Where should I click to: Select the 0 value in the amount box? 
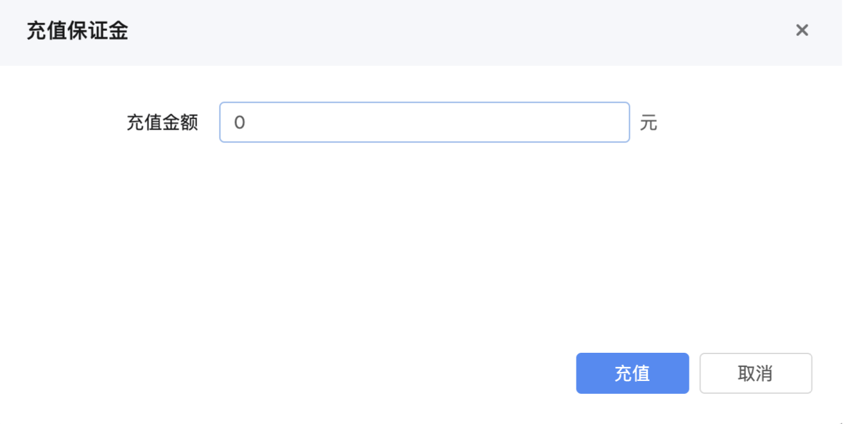(238, 122)
